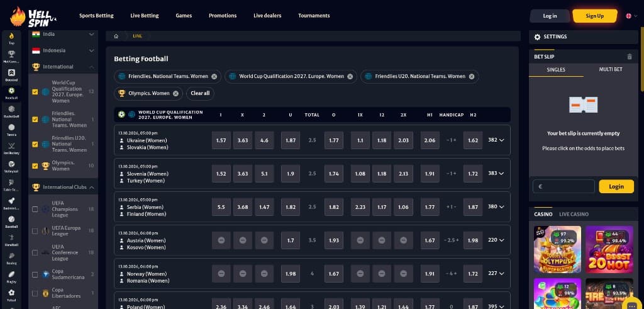Check Copa Sudamericana checkbox

point(35,274)
